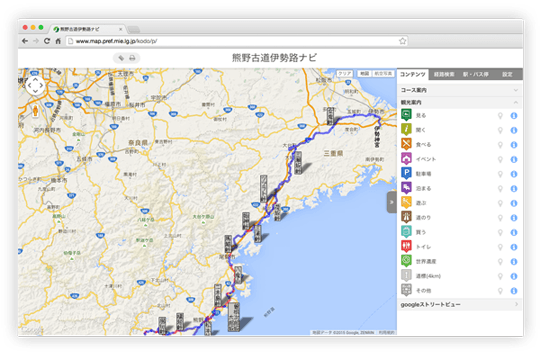Screen dimensions: 540x360
Task: Select the blue 駐車場 parking icon
Action: 406,173
